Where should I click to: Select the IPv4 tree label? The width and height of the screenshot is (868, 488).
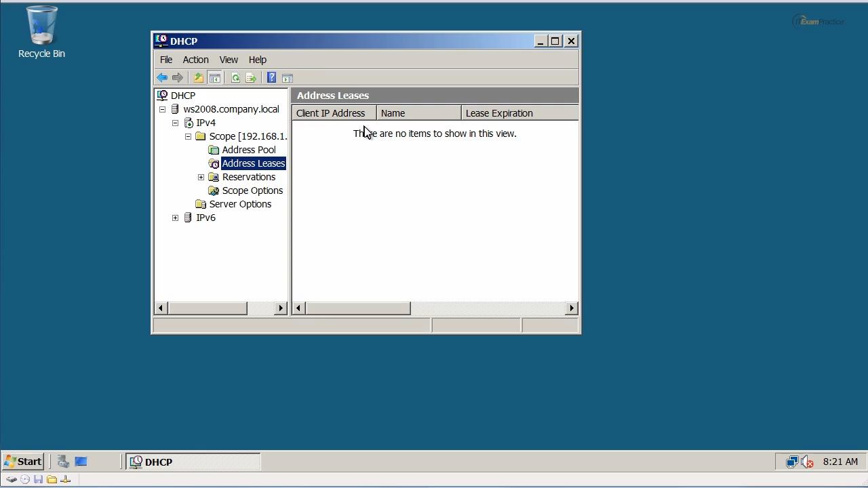(x=205, y=123)
